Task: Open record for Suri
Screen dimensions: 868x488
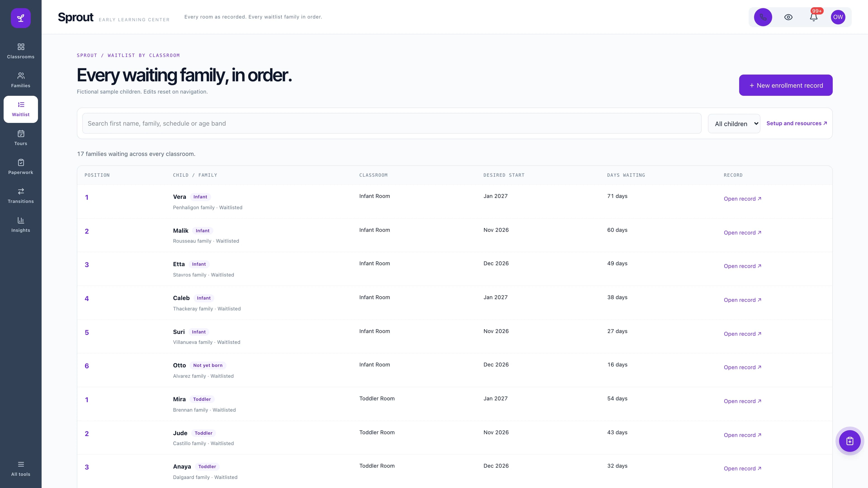Action: pos(742,334)
